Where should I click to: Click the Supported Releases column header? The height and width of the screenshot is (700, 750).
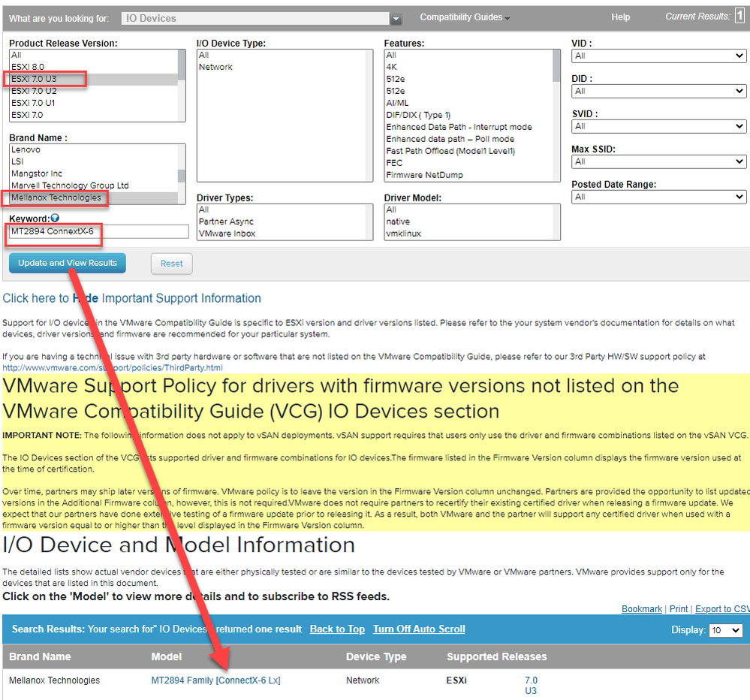tap(496, 656)
